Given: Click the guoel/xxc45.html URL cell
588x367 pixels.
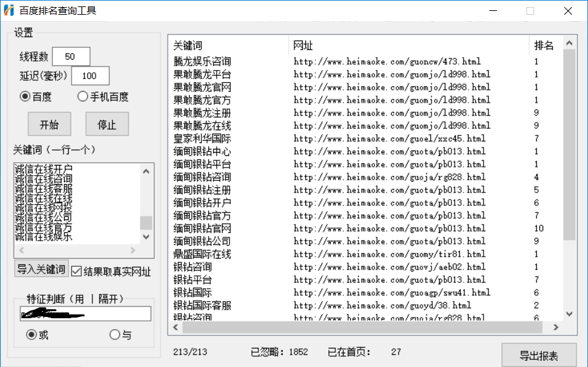Looking at the screenshot, I should (x=390, y=139).
